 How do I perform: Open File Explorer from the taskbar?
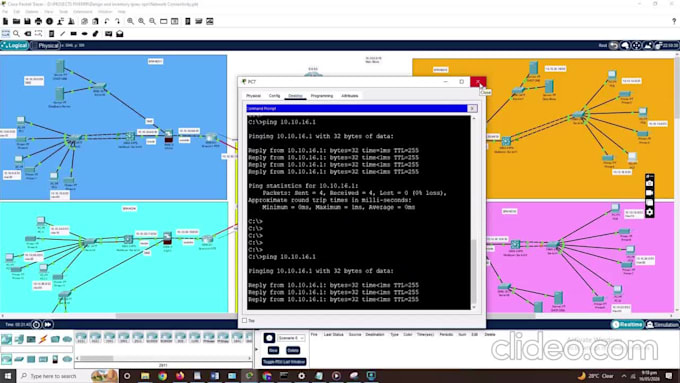coord(145,376)
